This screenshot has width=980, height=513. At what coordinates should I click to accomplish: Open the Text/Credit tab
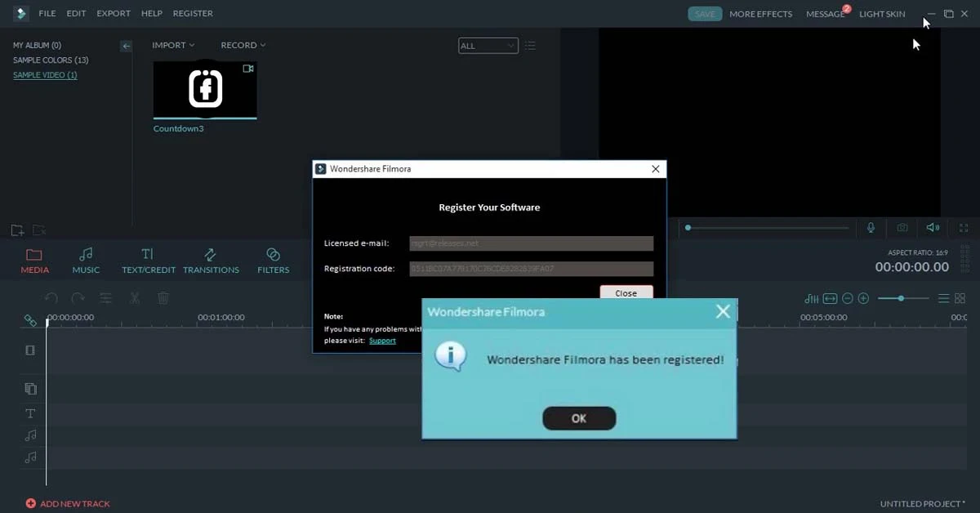point(148,261)
